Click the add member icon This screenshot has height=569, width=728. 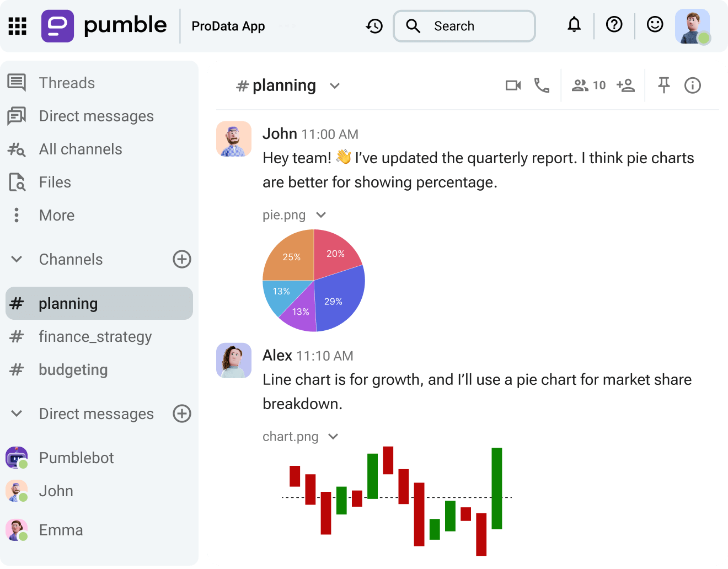click(x=626, y=85)
